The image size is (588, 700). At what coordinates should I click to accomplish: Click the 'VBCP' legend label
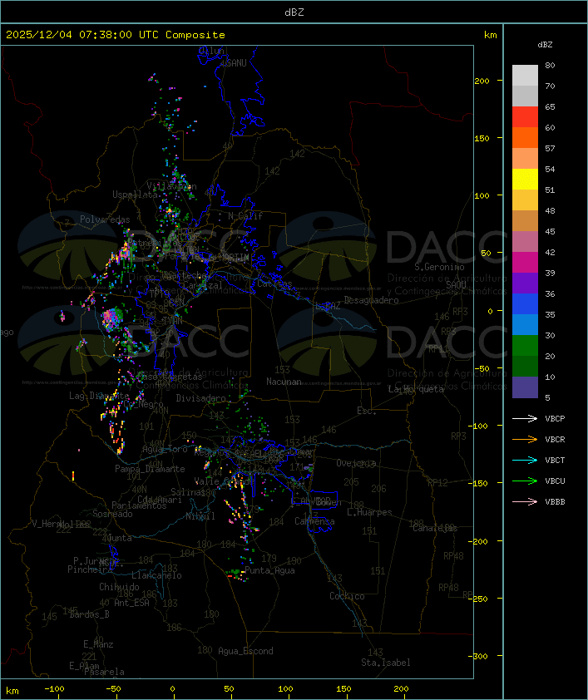click(555, 419)
